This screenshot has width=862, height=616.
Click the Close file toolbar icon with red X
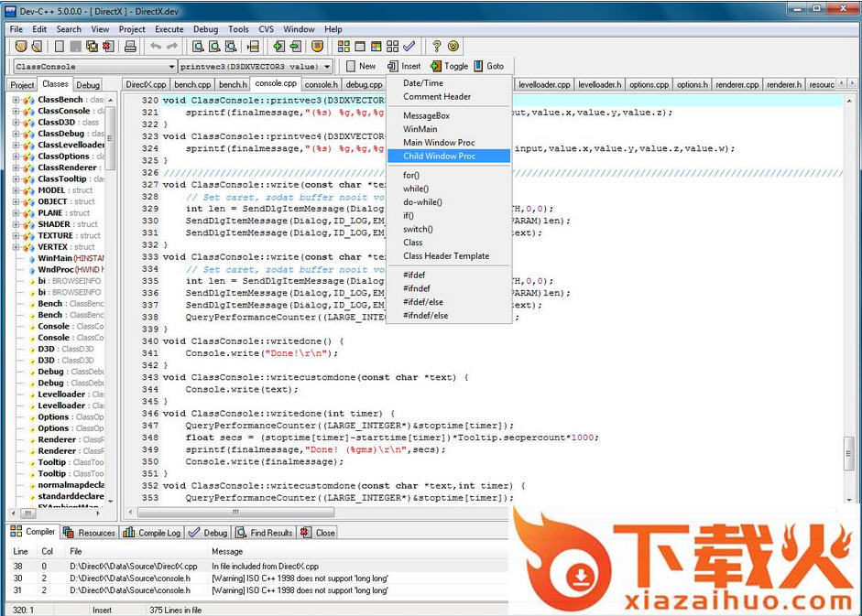coord(108,47)
